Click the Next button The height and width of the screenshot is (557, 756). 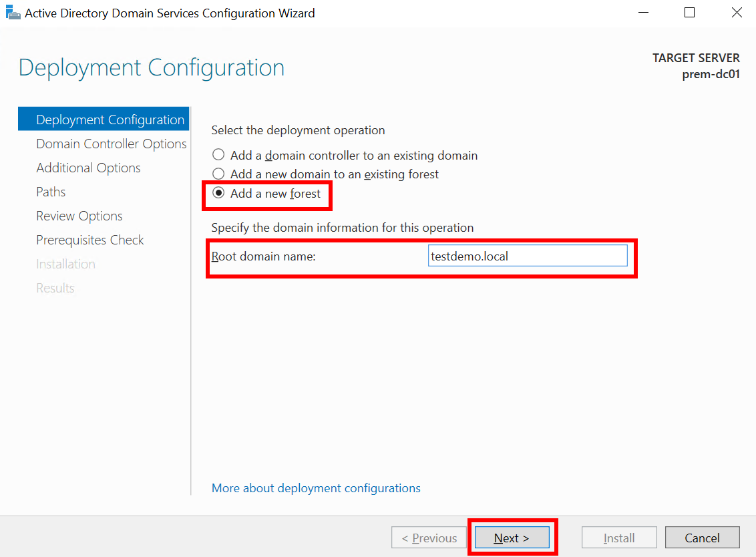click(512, 538)
